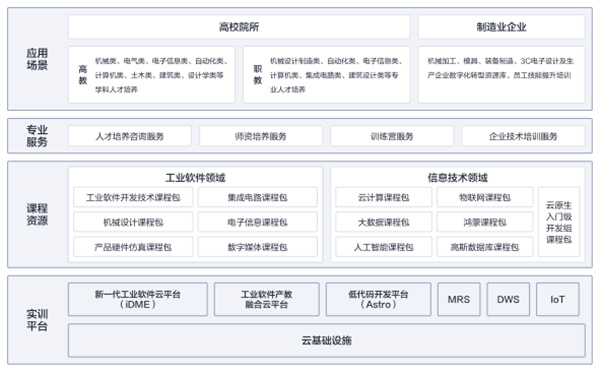Click 鸿蒙课程包 box
600x372 pixels.
point(485,222)
